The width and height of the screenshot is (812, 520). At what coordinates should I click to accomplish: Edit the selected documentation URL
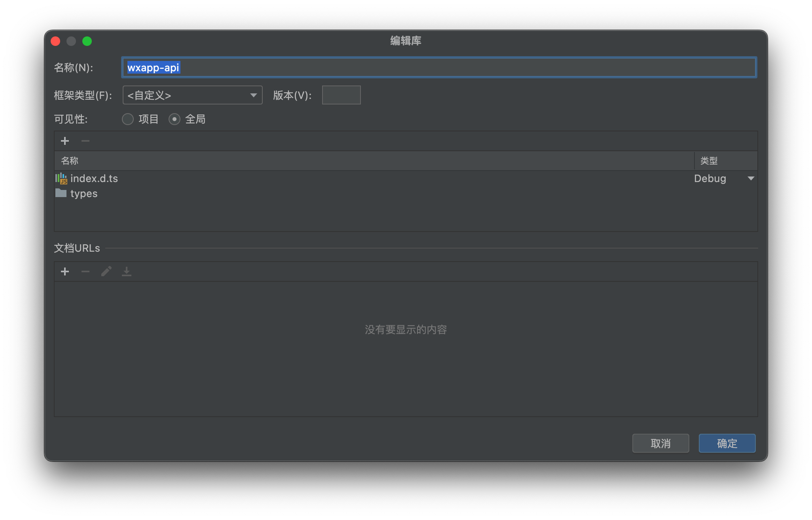(106, 271)
